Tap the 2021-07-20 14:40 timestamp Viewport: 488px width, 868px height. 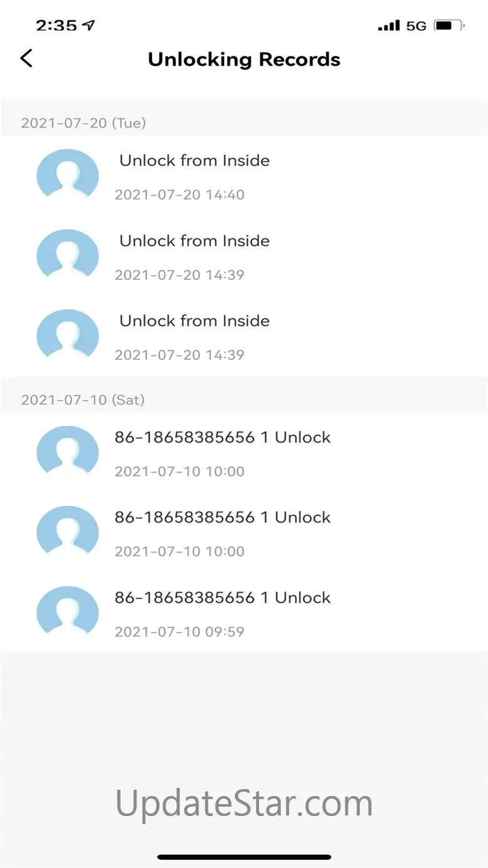[x=180, y=195]
